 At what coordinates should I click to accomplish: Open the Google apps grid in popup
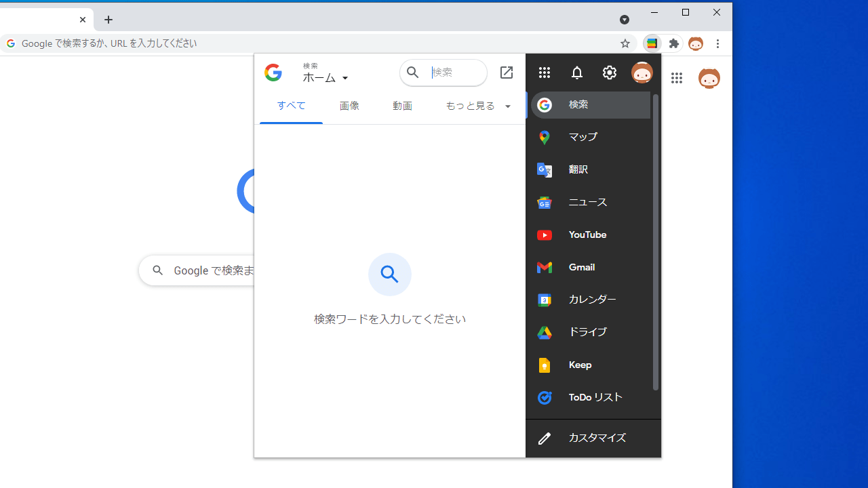pos(545,73)
